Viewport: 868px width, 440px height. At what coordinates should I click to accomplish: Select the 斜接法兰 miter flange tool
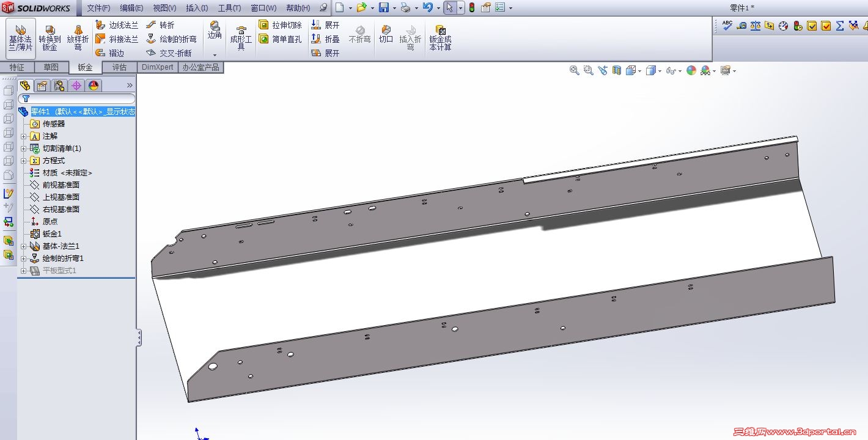coord(117,39)
